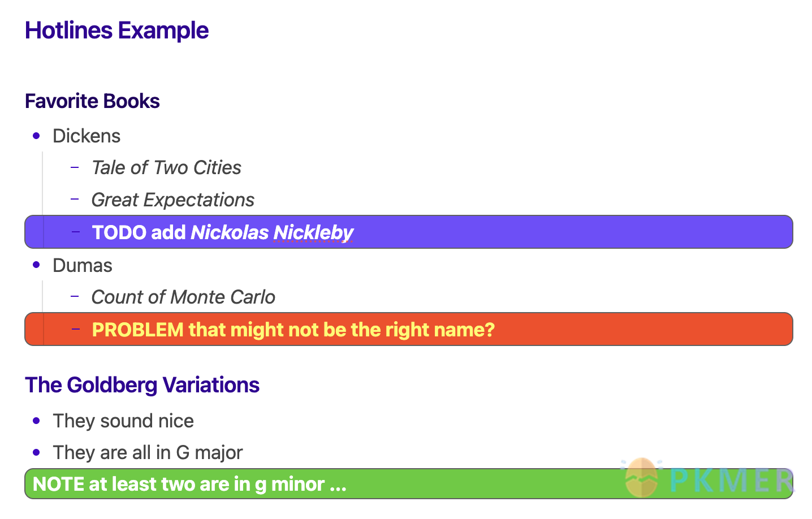Click the misspelled word Nickleby
Image resolution: width=812 pixels, height=519 pixels.
click(313, 232)
